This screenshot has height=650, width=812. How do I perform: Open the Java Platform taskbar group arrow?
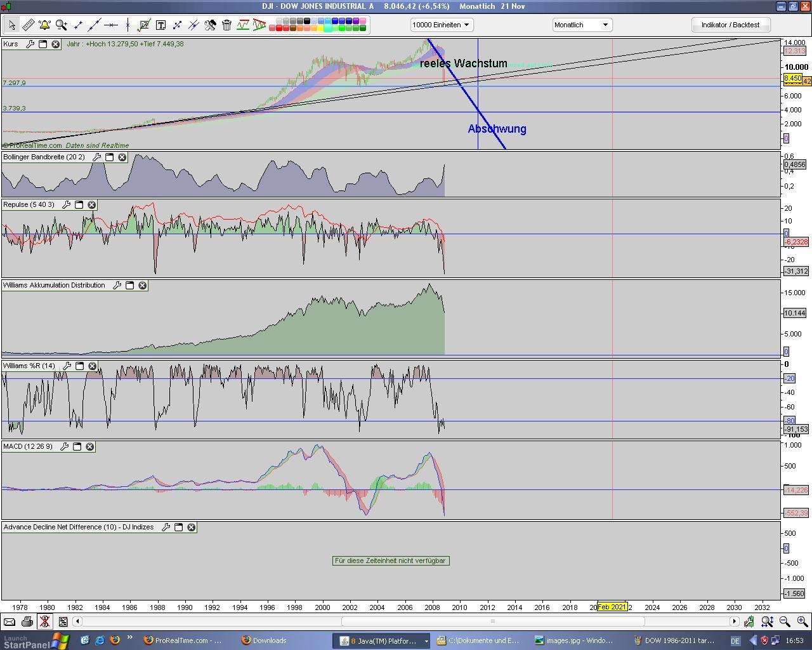pos(426,641)
